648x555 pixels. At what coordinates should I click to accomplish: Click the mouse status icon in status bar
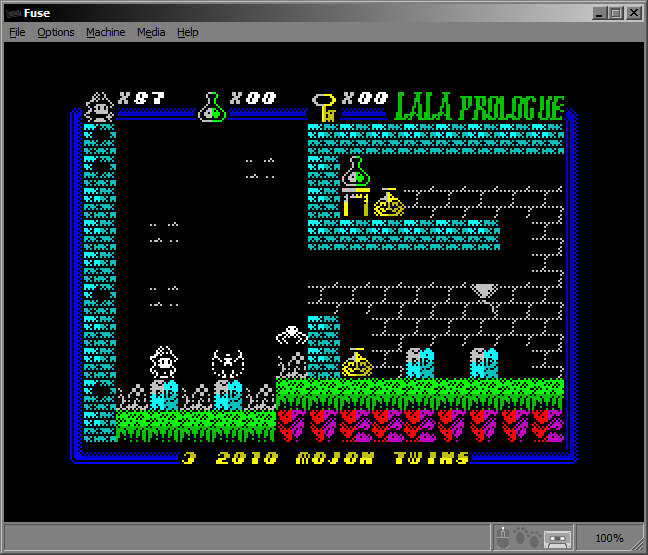(x=503, y=537)
